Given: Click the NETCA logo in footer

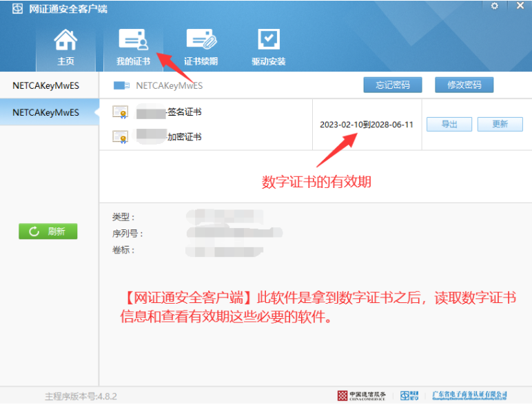Looking at the screenshot, I should point(409,395).
